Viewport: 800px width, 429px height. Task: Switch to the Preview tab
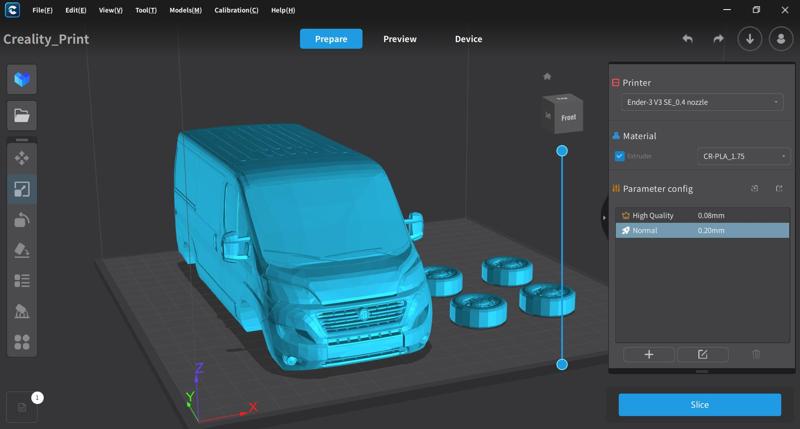400,39
